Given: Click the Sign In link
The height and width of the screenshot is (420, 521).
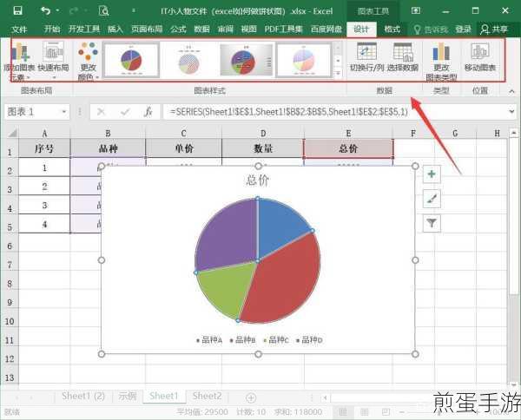Looking at the screenshot, I should point(463,30).
